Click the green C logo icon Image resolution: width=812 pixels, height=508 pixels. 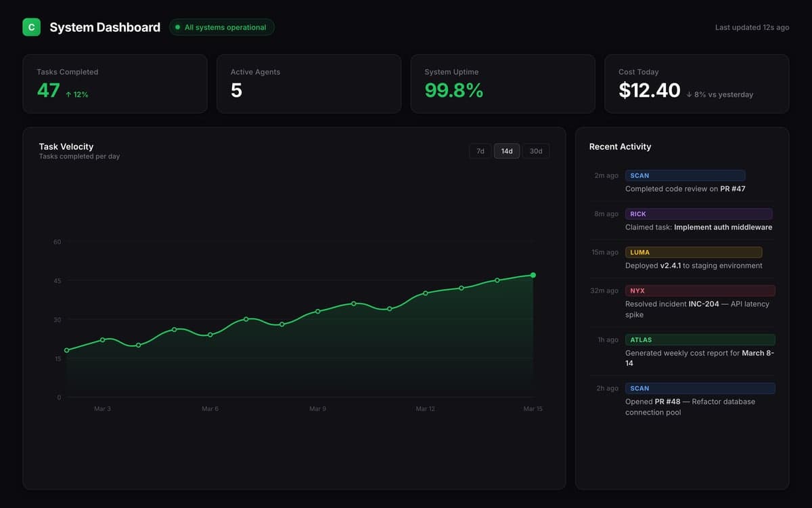[31, 27]
